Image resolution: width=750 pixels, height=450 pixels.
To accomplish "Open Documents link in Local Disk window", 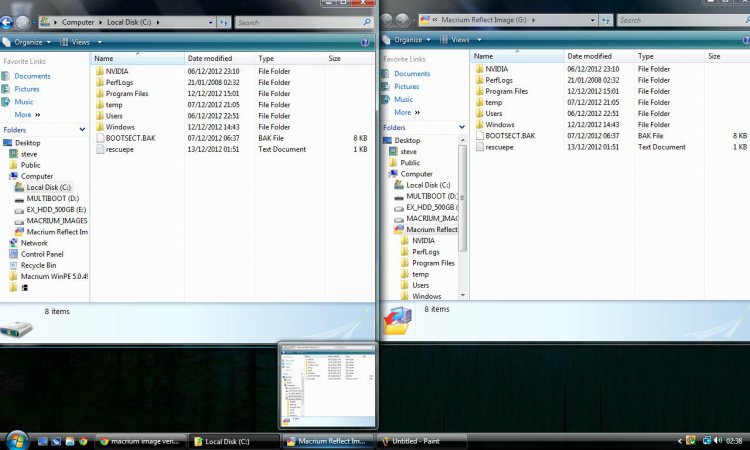I will (32, 76).
